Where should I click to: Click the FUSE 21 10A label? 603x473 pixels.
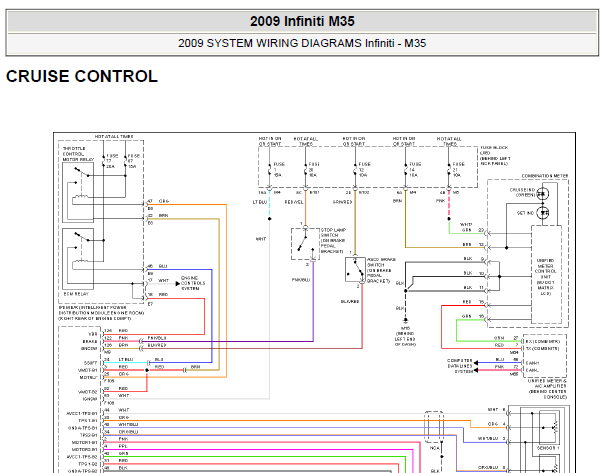tap(458, 170)
